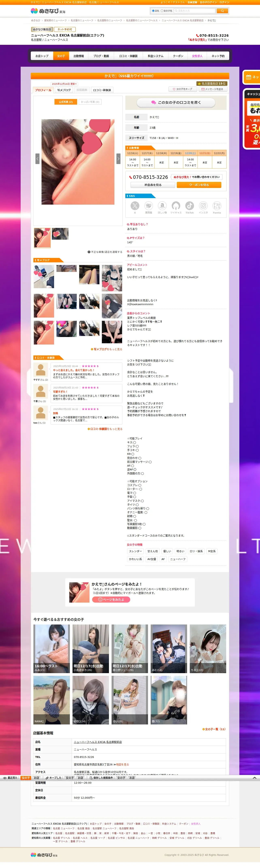This screenshot has height=868, width=260.
Task: Open the 口コミ・体験談 navigation tab
Action: pos(129,56)
